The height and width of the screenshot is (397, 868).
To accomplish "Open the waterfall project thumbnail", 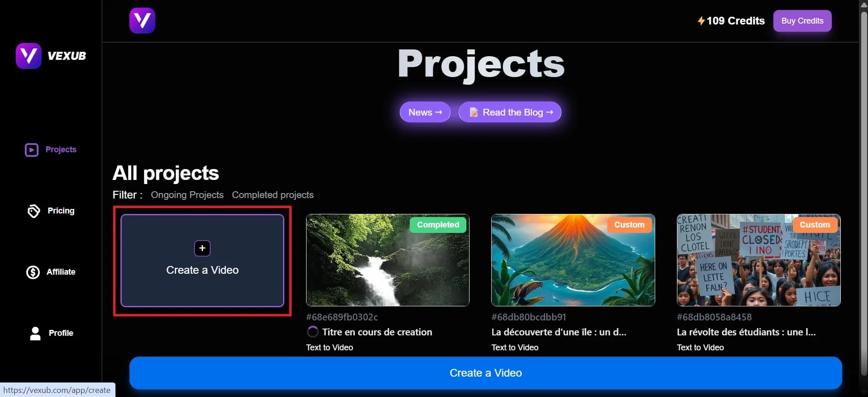I will pos(388,260).
